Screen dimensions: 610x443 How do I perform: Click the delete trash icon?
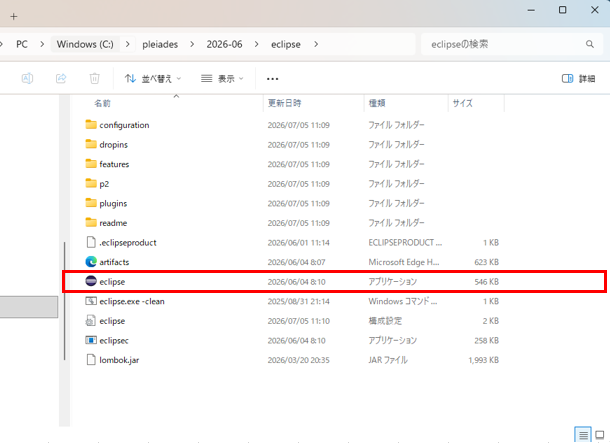tap(95, 79)
